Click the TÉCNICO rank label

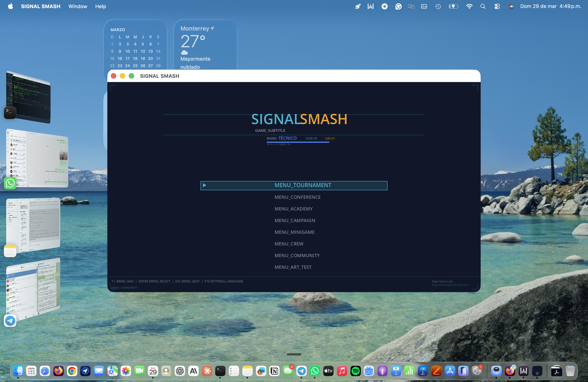(287, 138)
